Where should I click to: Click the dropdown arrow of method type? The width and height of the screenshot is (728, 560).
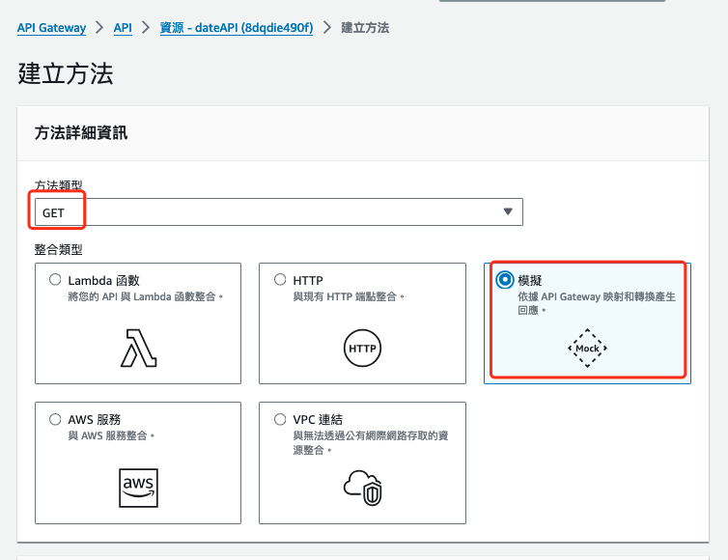coord(508,211)
